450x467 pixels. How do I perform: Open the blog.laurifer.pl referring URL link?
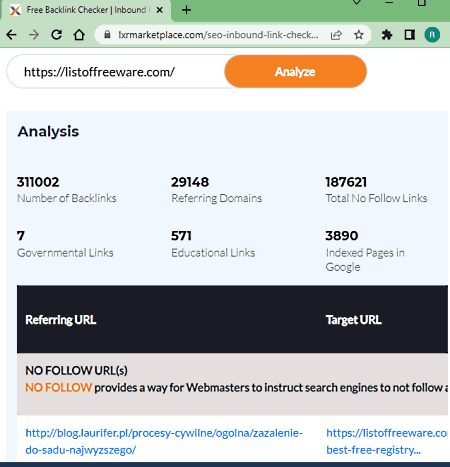(x=164, y=441)
